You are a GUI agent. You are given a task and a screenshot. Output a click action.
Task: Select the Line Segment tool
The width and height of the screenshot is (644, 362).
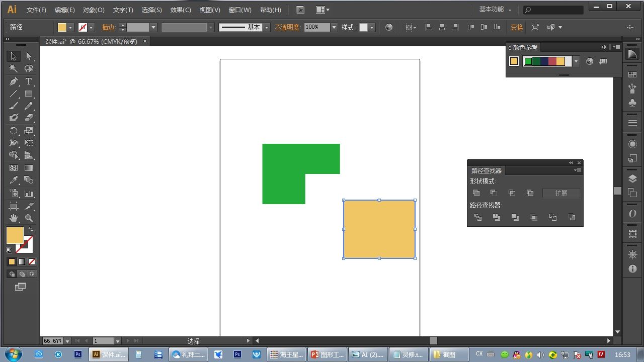pos(14,94)
